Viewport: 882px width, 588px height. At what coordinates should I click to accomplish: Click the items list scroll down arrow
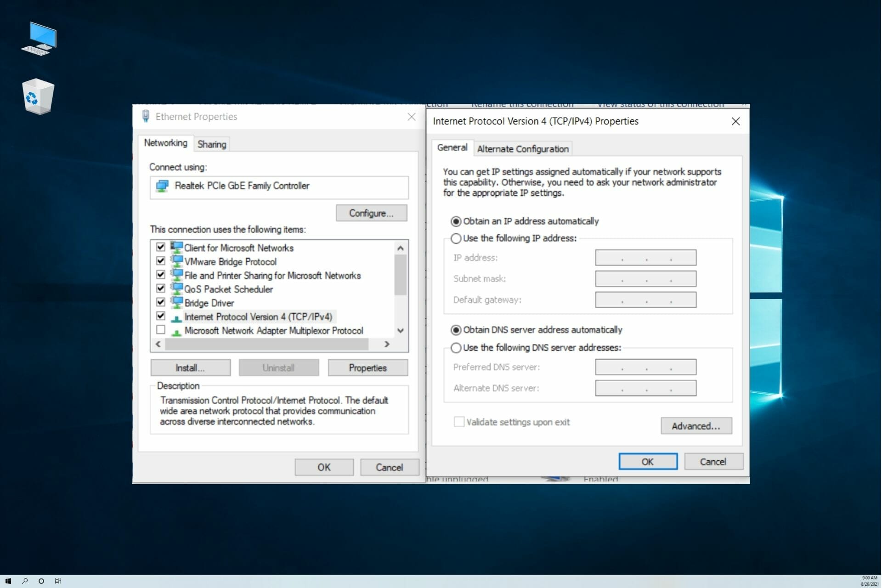pos(401,331)
